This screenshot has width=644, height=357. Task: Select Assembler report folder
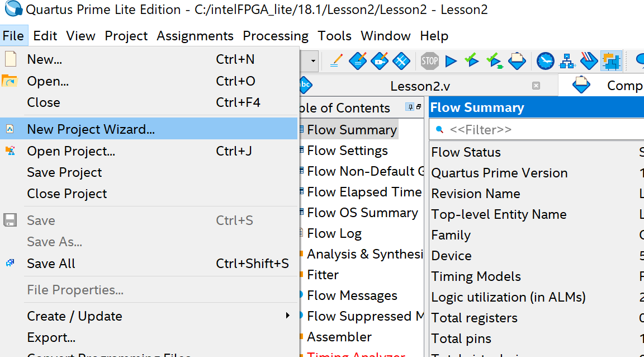point(339,336)
